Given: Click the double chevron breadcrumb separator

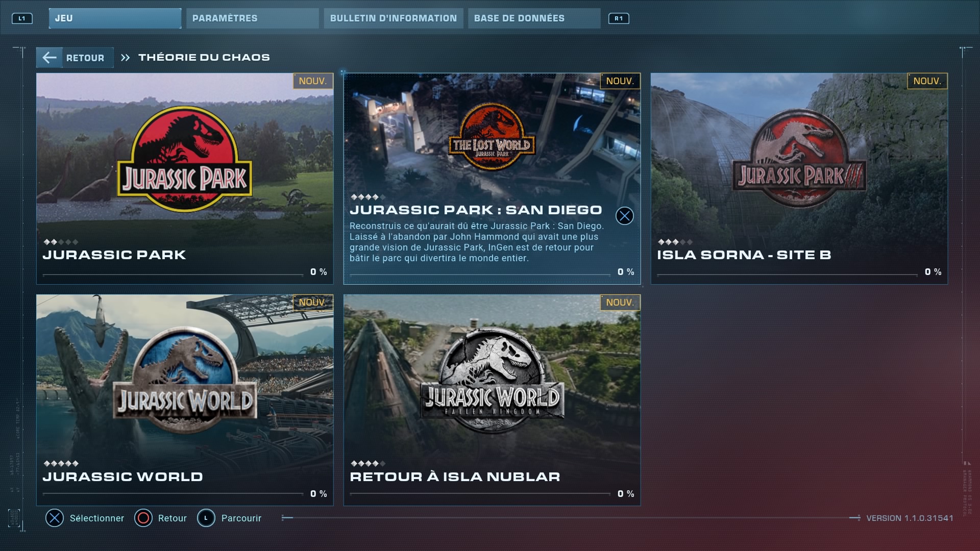Looking at the screenshot, I should [x=126, y=58].
